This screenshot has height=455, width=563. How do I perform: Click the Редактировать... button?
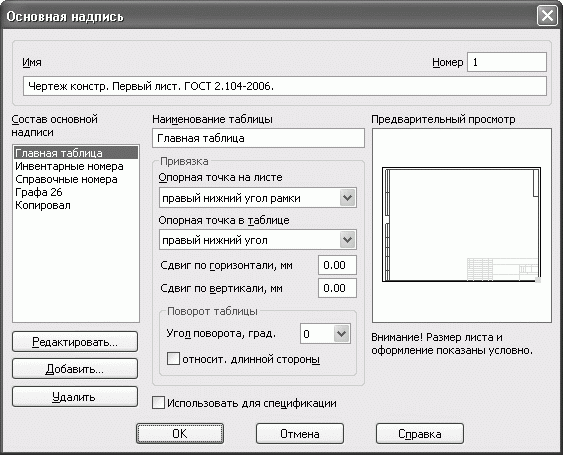pyautogui.click(x=75, y=342)
